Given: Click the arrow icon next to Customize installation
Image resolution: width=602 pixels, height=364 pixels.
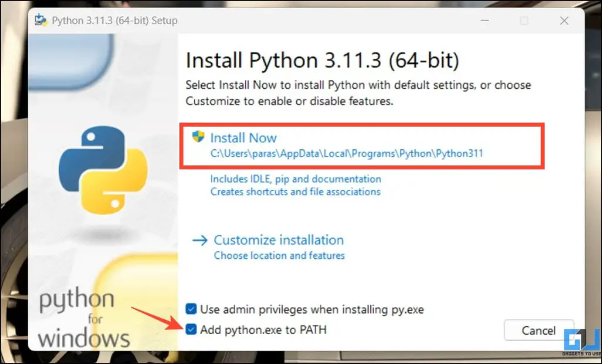Looking at the screenshot, I should 200,241.
